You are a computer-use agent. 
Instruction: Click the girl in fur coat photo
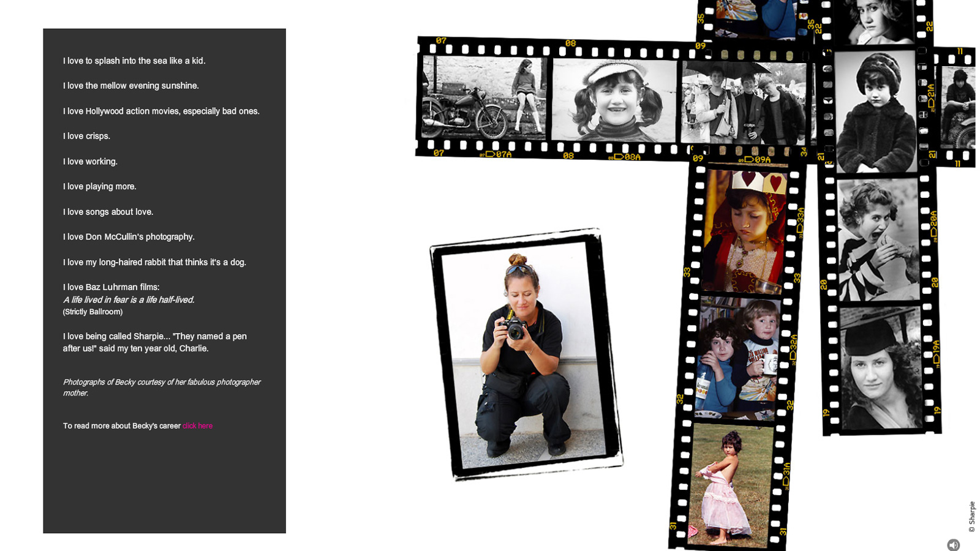tap(875, 111)
